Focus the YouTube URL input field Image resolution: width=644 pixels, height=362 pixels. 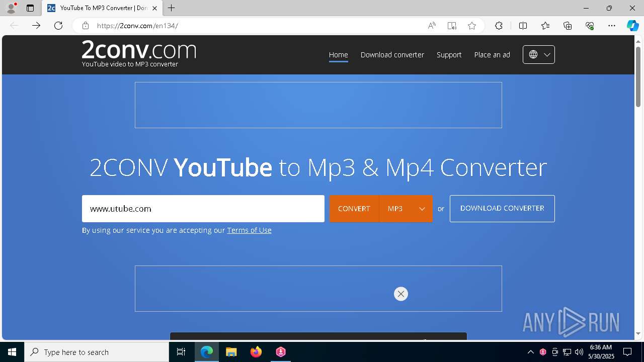tap(203, 209)
